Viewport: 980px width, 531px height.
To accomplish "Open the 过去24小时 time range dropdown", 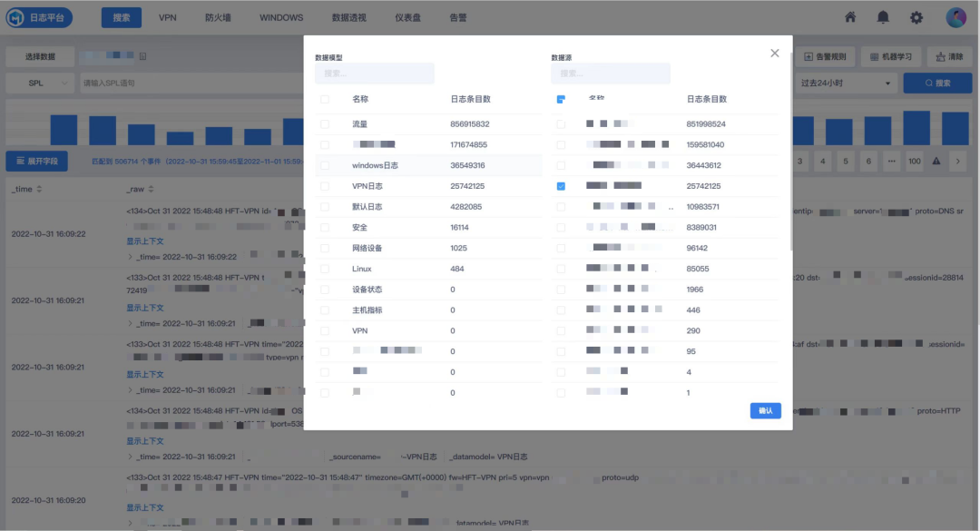I will [846, 84].
